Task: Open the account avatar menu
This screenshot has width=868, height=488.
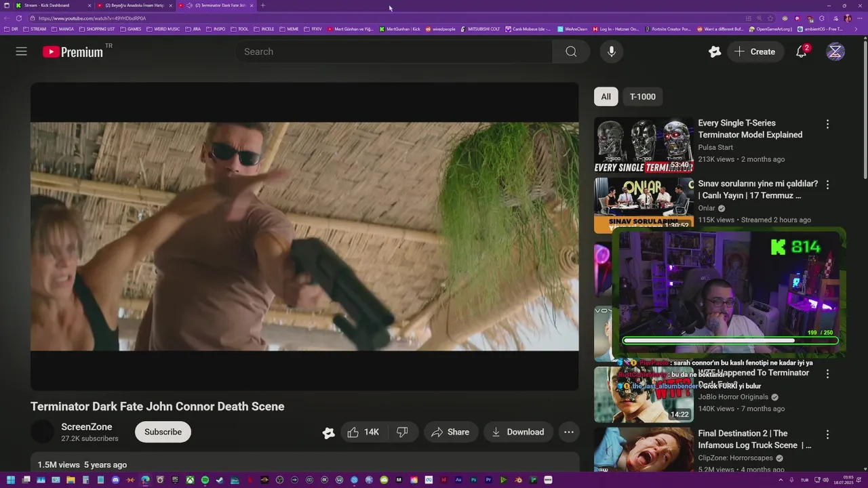Action: [x=835, y=52]
